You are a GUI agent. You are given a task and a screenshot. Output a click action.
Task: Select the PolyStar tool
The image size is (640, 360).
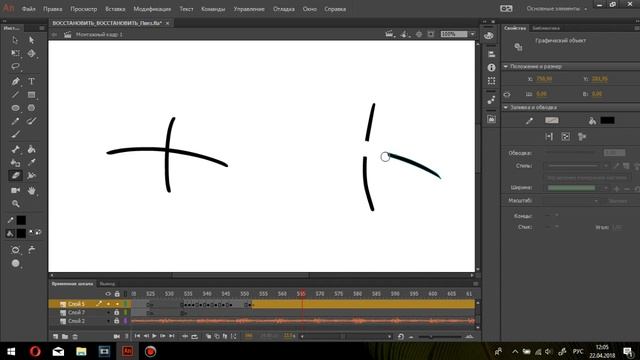coord(31,108)
